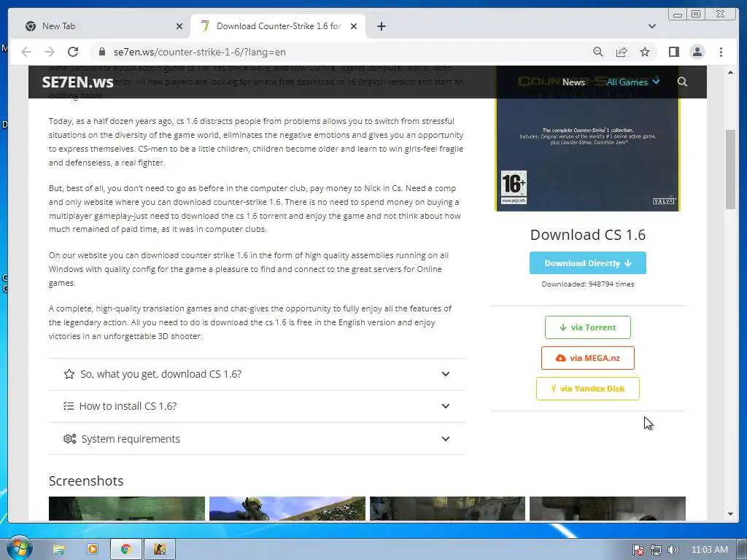Expand 'So, what you get, download CS 1.6?'

tap(258, 374)
